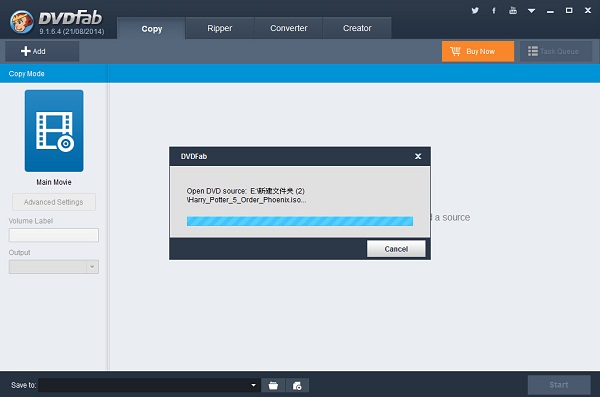Click the orange Buy Now button

(x=478, y=51)
